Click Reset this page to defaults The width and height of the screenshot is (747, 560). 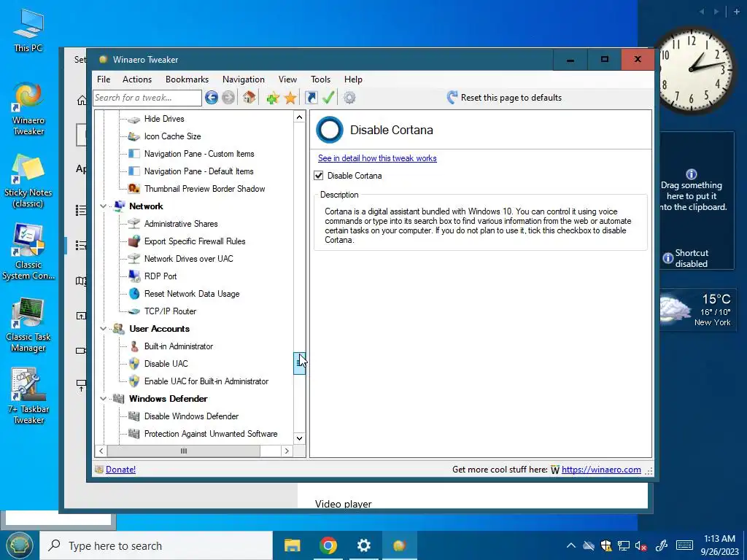coord(505,98)
